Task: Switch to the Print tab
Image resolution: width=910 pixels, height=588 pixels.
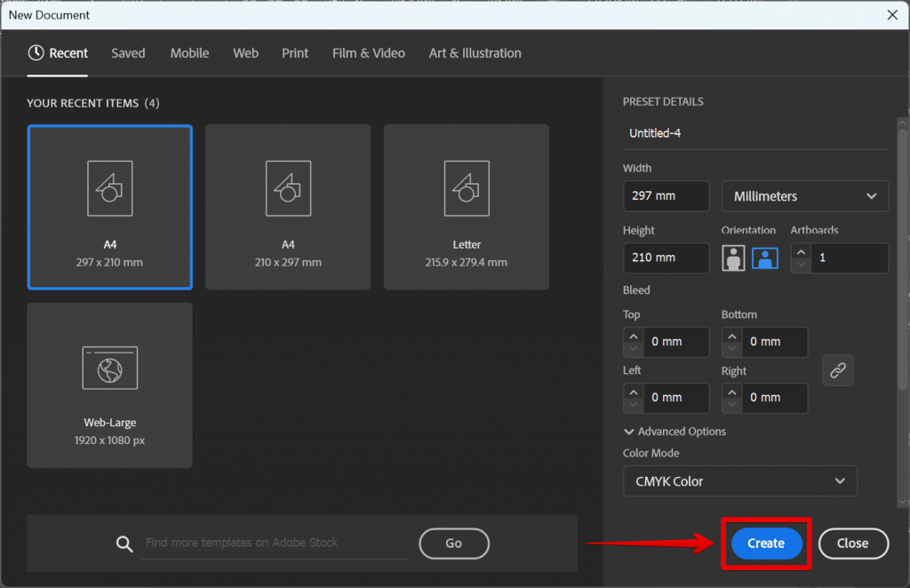Action: point(295,53)
